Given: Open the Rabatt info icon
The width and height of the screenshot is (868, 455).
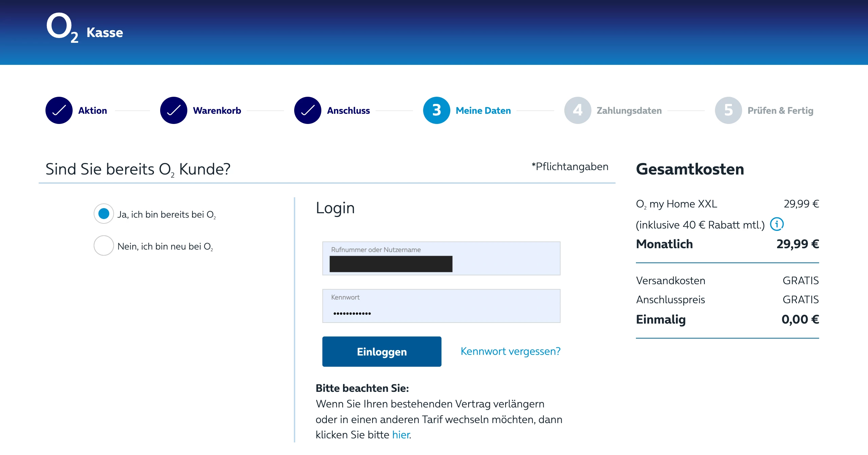Looking at the screenshot, I should pyautogui.click(x=777, y=224).
